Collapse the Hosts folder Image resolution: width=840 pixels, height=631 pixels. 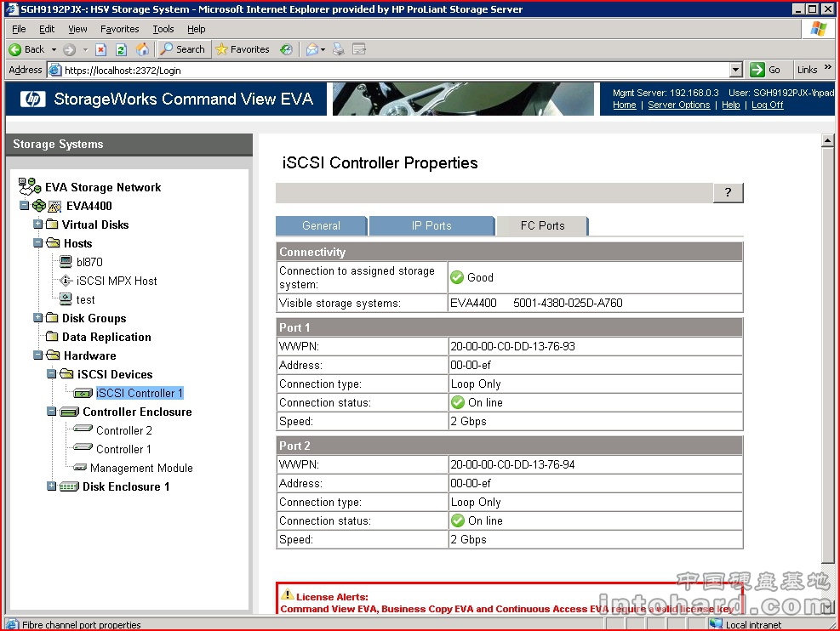[x=37, y=243]
